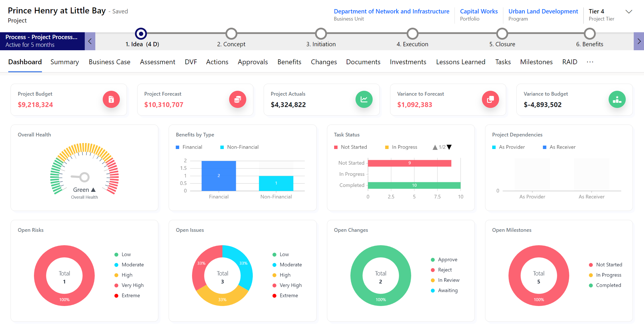Go to previous process stage arrow
Screen dimensions: 644x326
click(90, 41)
